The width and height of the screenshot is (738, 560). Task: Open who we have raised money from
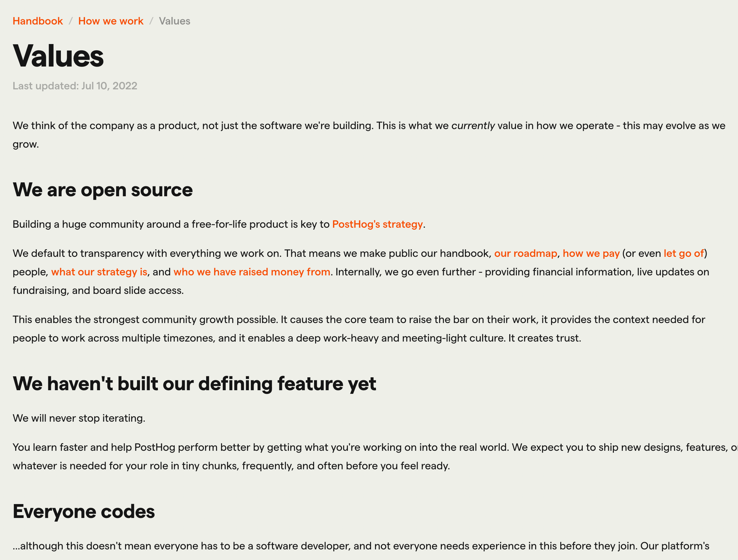click(x=252, y=272)
